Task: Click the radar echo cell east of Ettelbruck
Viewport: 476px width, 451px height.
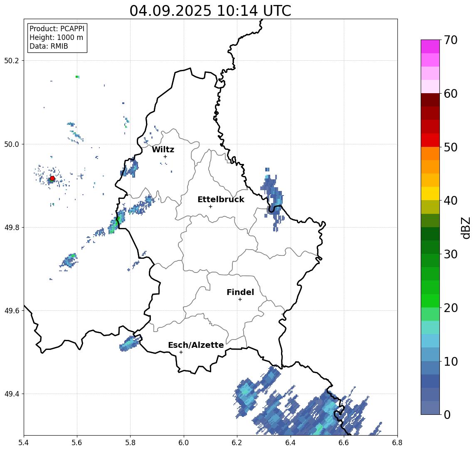Action: [274, 199]
